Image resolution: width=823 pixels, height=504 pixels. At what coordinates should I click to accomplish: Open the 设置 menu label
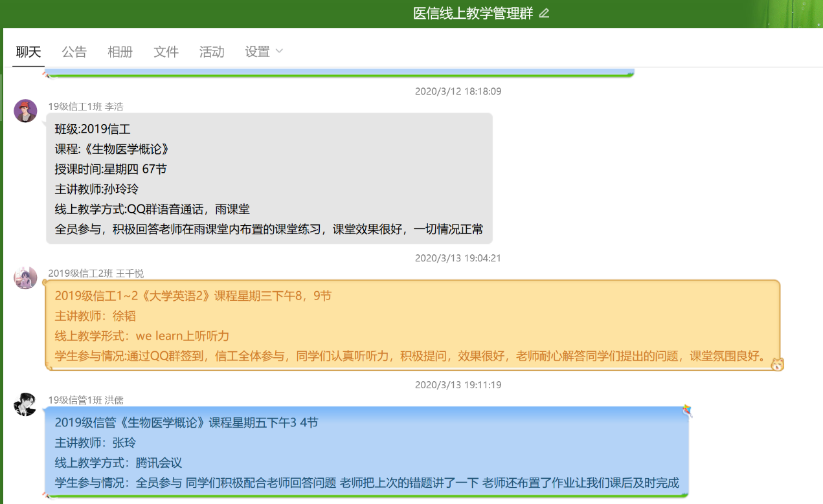coord(257,52)
